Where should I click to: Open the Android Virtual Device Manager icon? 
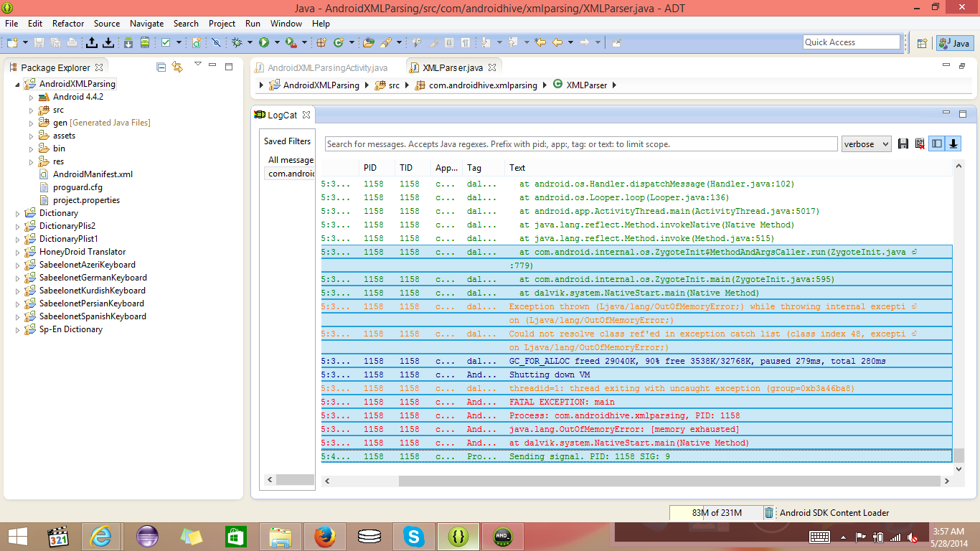pos(145,42)
